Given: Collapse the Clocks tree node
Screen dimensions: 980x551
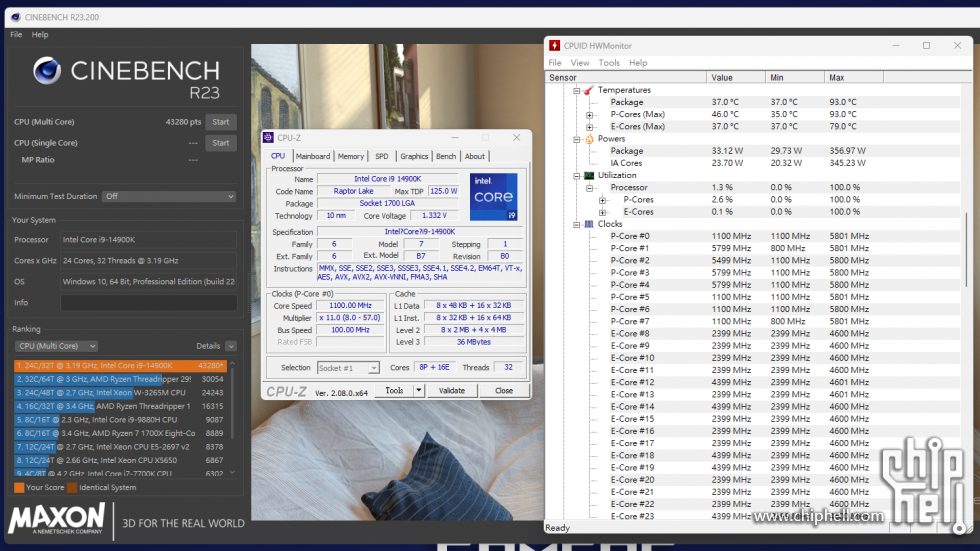Looking at the screenshot, I should (577, 224).
